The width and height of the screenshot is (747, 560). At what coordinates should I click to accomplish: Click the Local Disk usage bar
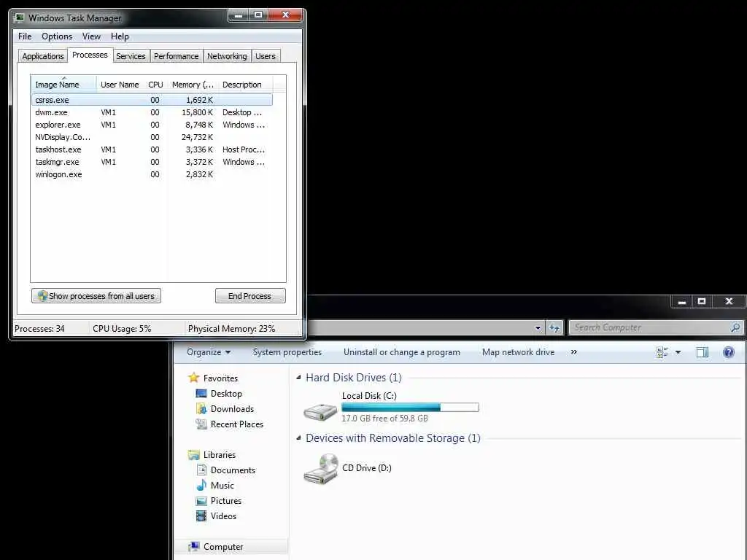click(410, 407)
